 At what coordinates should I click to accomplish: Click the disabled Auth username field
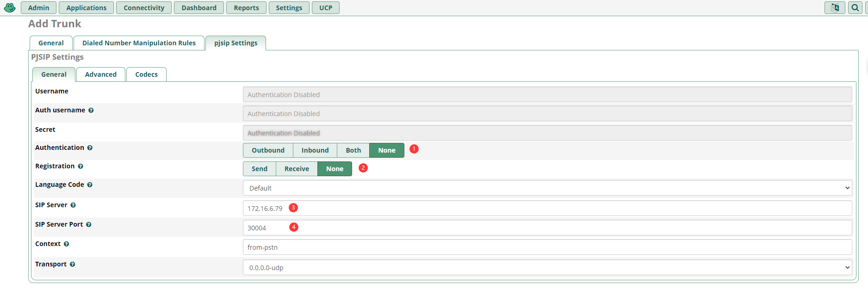(547, 114)
